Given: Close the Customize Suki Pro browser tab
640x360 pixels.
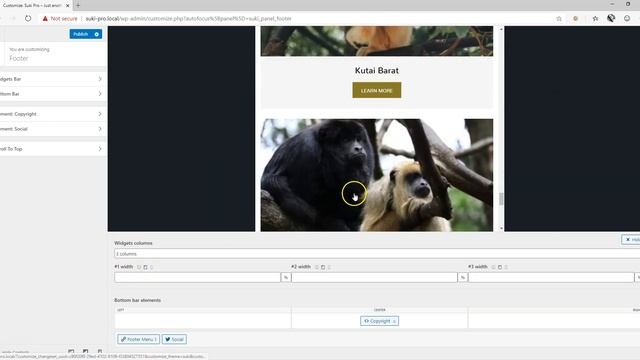Looking at the screenshot, I should tap(68, 6).
